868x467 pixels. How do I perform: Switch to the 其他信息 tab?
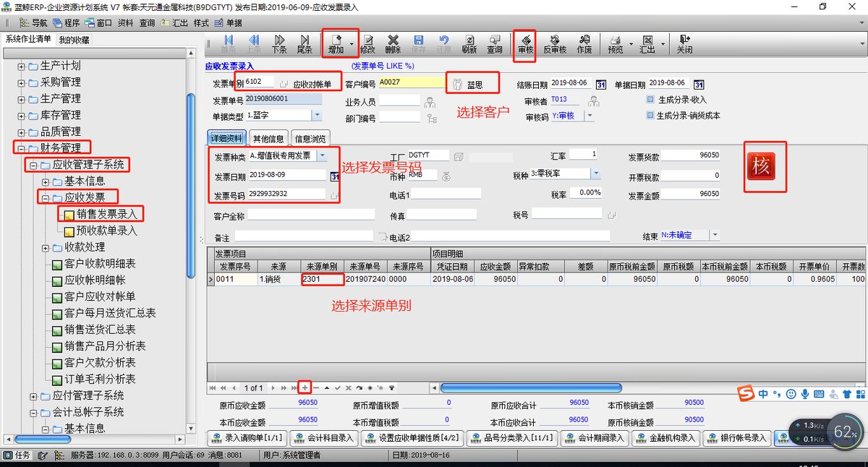coord(270,138)
